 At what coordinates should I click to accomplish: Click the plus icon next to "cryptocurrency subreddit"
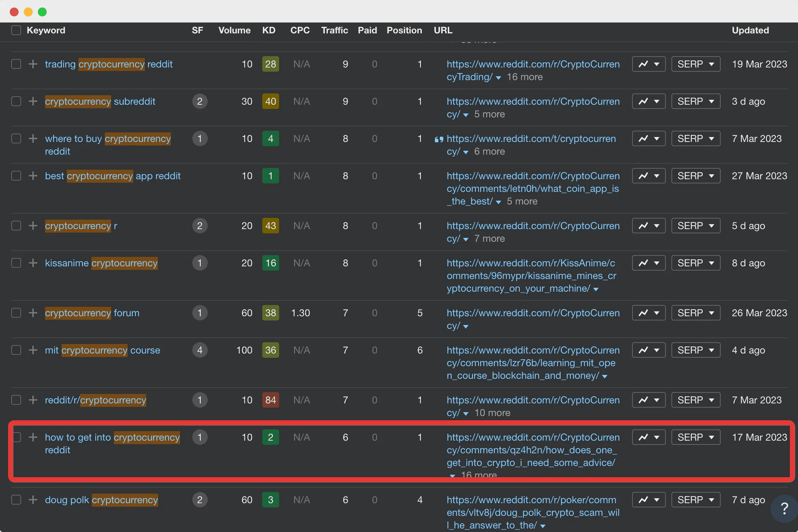tap(32, 101)
